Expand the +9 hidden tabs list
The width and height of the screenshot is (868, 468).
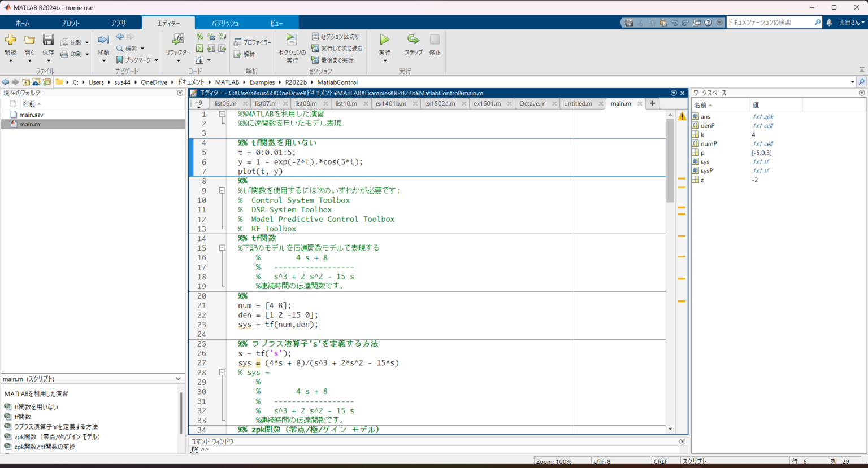point(198,103)
